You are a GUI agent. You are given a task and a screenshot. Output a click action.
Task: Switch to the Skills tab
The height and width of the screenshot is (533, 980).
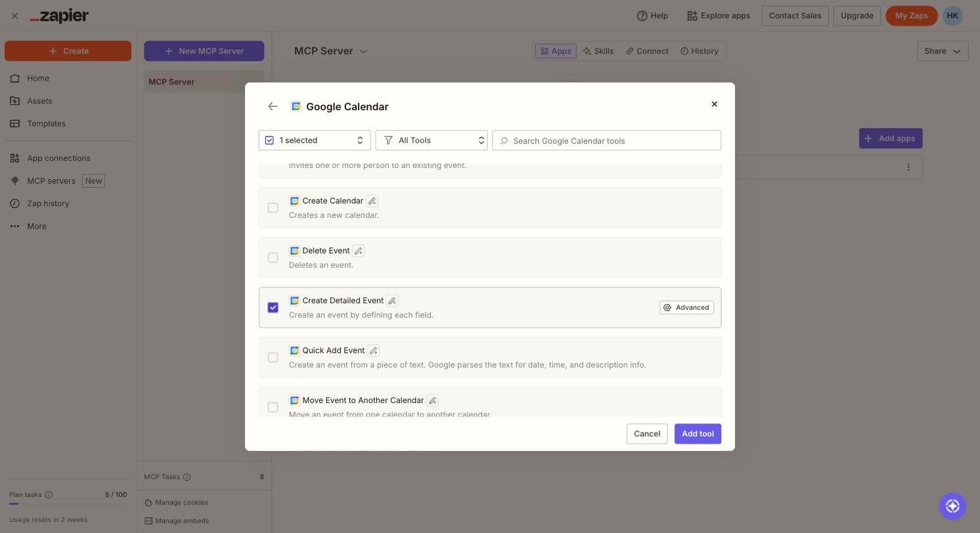tap(598, 51)
